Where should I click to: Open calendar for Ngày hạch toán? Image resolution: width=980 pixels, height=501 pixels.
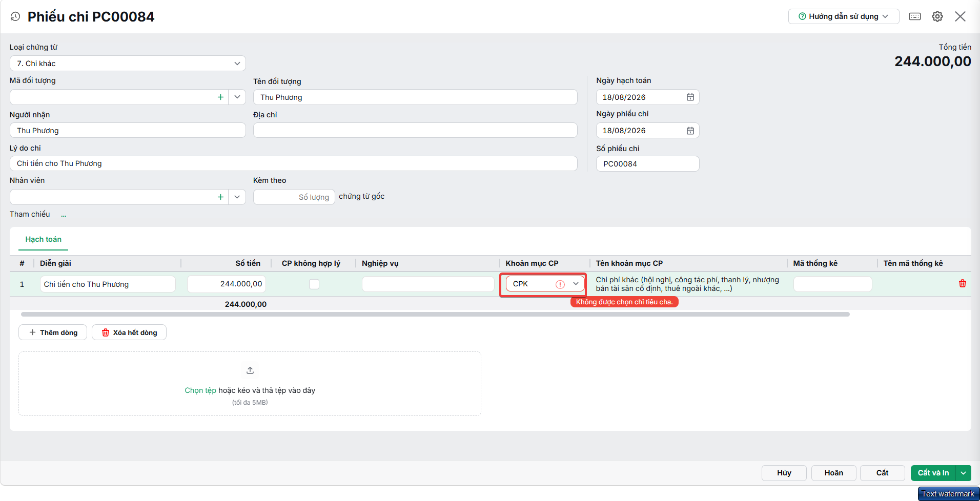click(x=690, y=97)
